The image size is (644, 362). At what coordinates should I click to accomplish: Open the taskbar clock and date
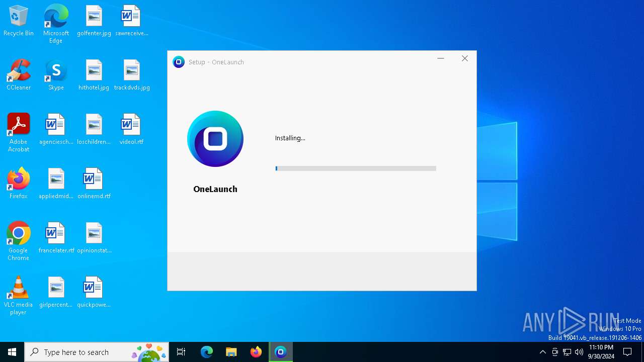coord(601,352)
